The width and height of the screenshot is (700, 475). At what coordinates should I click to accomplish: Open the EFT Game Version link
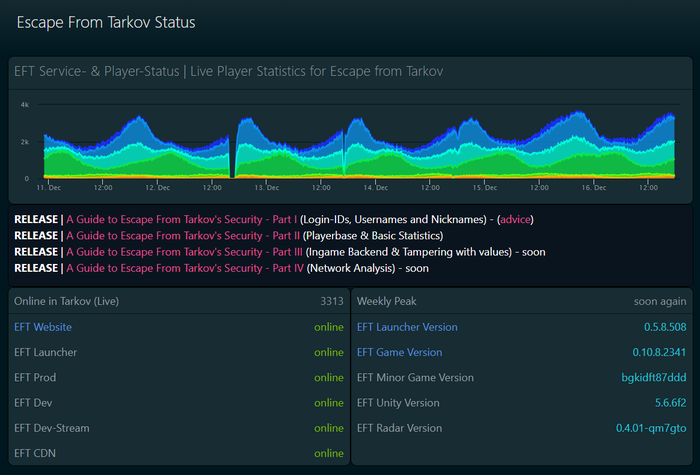pyautogui.click(x=400, y=352)
